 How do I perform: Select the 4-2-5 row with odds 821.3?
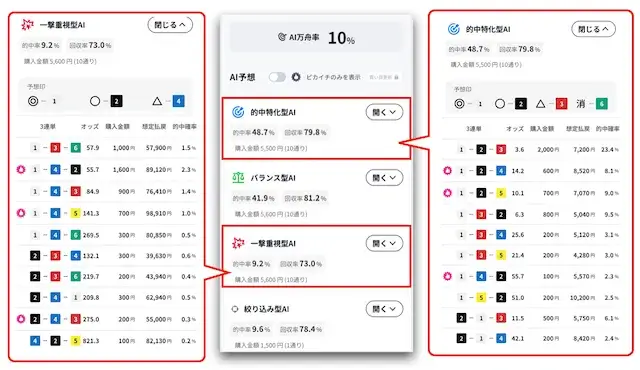coord(107,340)
